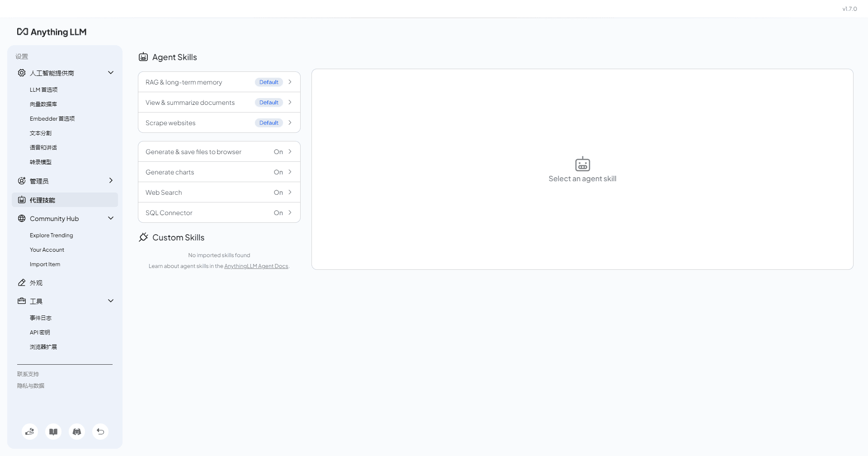Click the 管理员 menu label
Viewport: 868px width, 456px height.
[x=39, y=181]
